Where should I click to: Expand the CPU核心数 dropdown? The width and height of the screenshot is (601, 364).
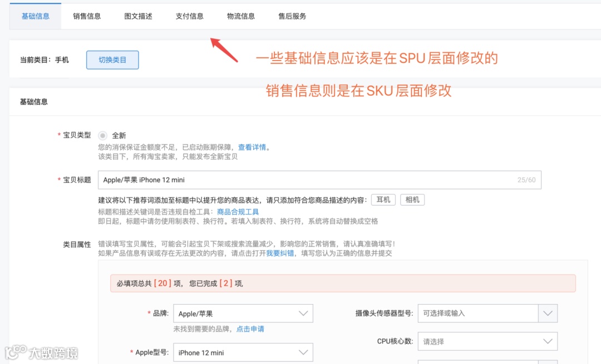coord(487,341)
